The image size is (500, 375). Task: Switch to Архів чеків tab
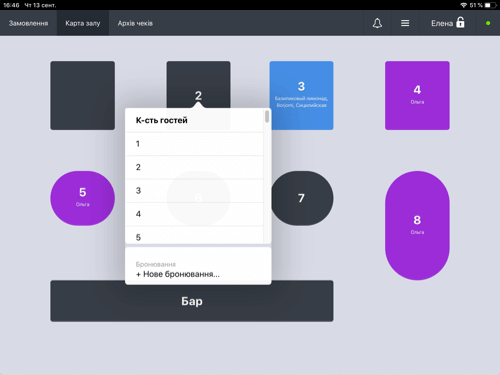pos(135,23)
